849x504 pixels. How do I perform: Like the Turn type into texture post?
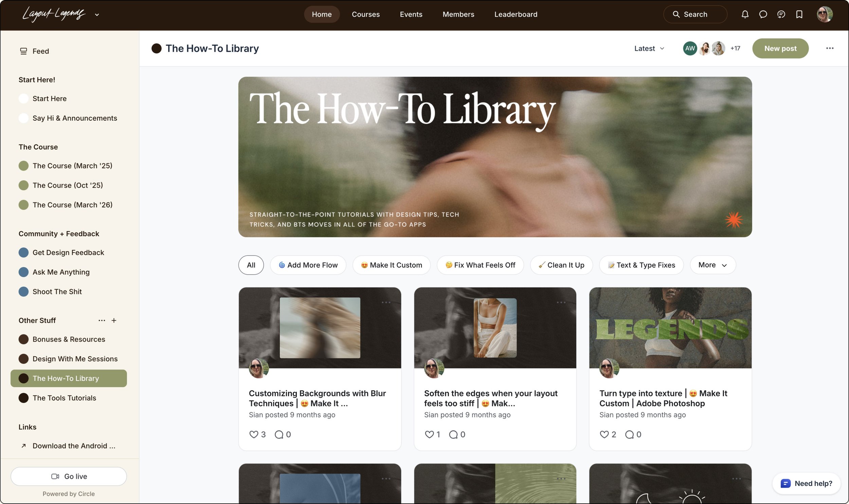click(604, 434)
